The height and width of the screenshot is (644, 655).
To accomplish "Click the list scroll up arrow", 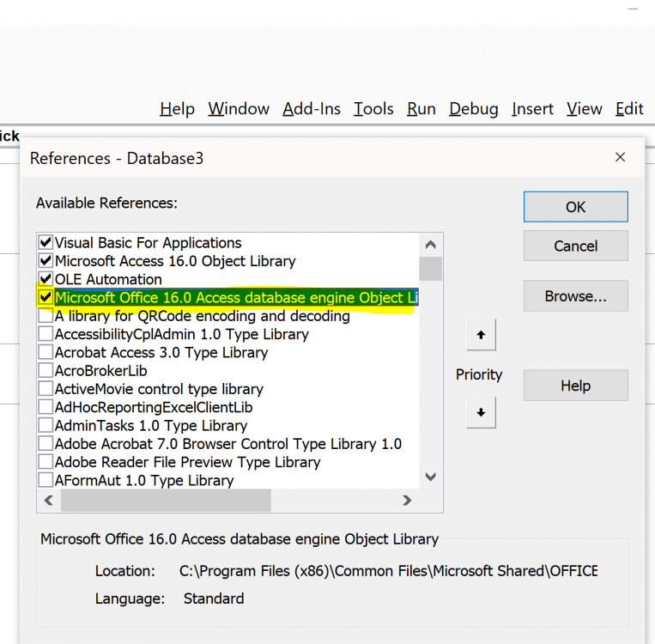I will tap(430, 245).
